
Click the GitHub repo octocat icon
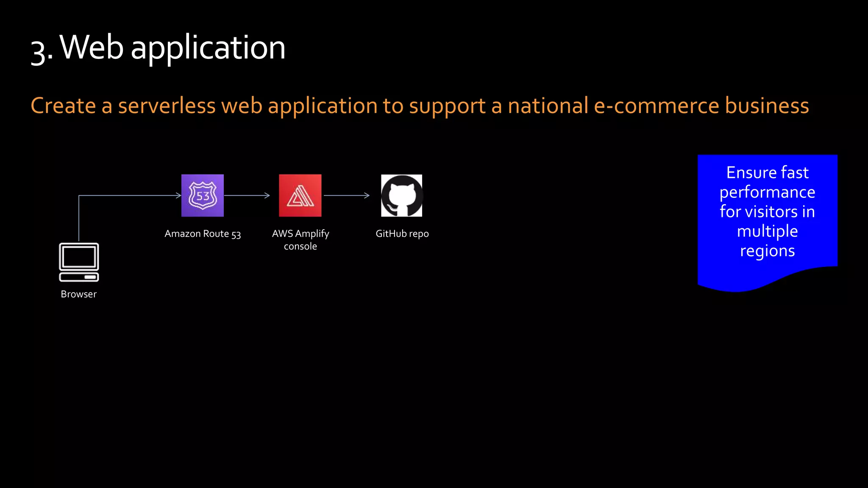pos(402,195)
